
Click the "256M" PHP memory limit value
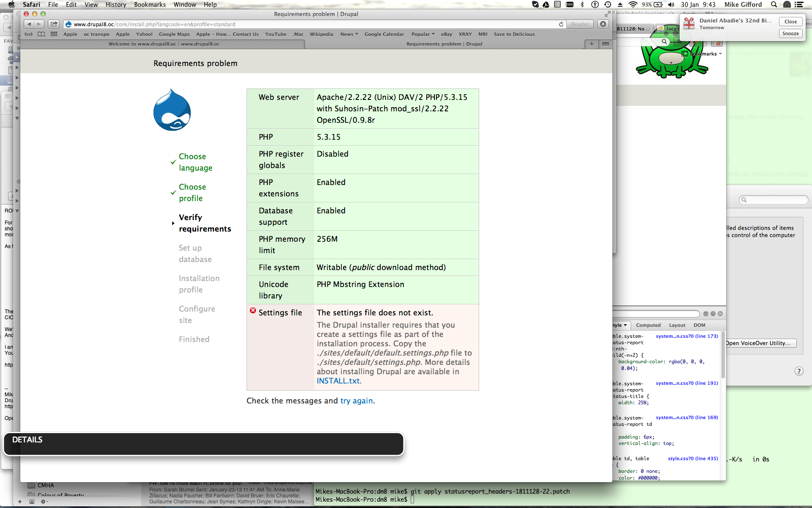(327, 239)
